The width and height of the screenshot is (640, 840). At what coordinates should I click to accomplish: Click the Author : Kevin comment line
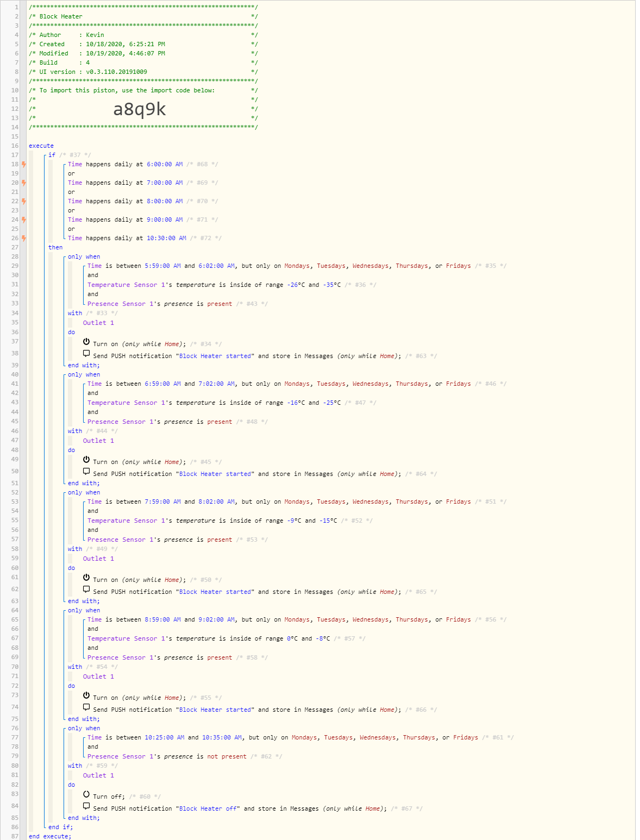coord(143,35)
